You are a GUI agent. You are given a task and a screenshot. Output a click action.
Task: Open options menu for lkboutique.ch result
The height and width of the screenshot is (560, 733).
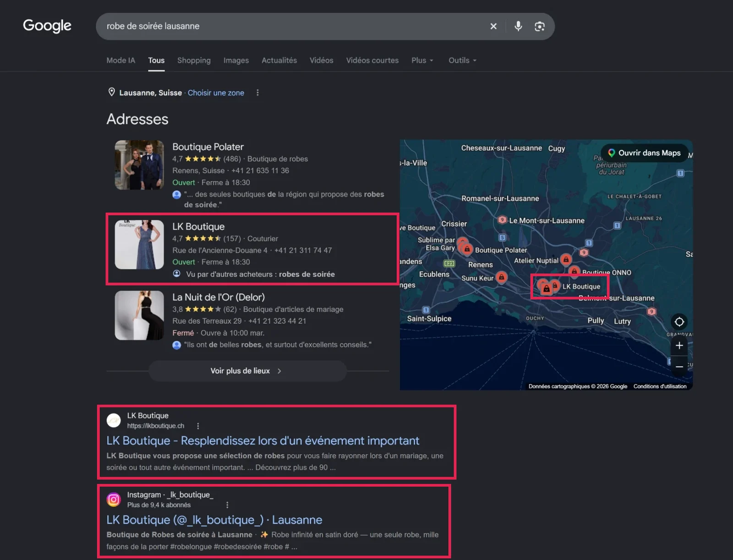pos(198,426)
